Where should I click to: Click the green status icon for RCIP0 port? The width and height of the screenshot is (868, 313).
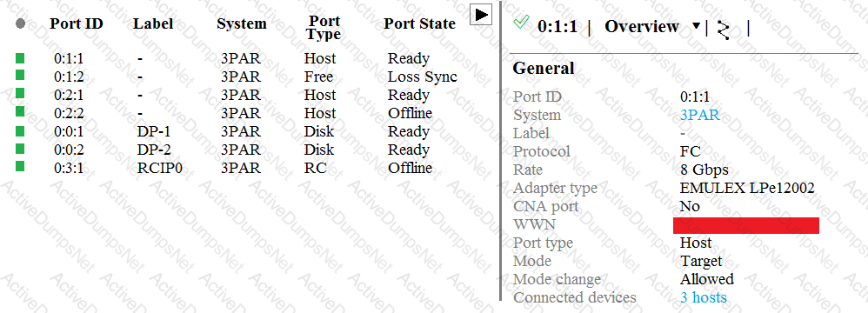coord(20,166)
